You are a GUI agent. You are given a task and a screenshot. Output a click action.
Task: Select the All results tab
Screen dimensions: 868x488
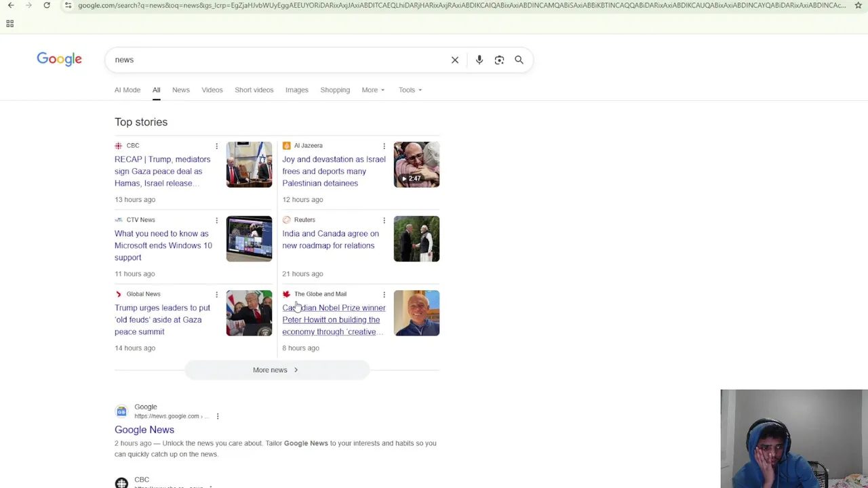(x=156, y=89)
